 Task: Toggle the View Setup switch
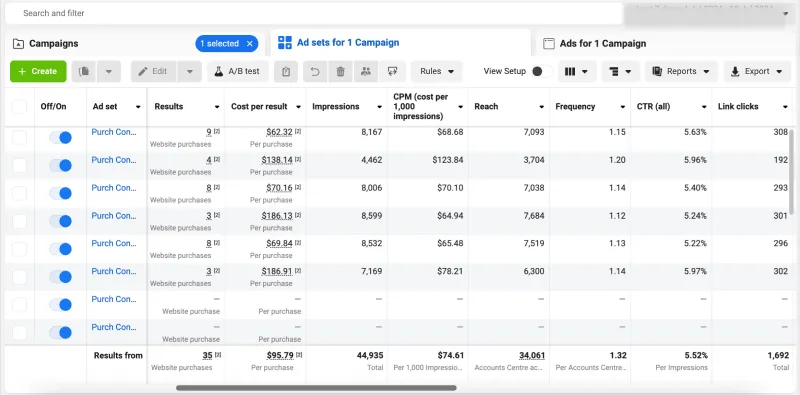point(542,71)
